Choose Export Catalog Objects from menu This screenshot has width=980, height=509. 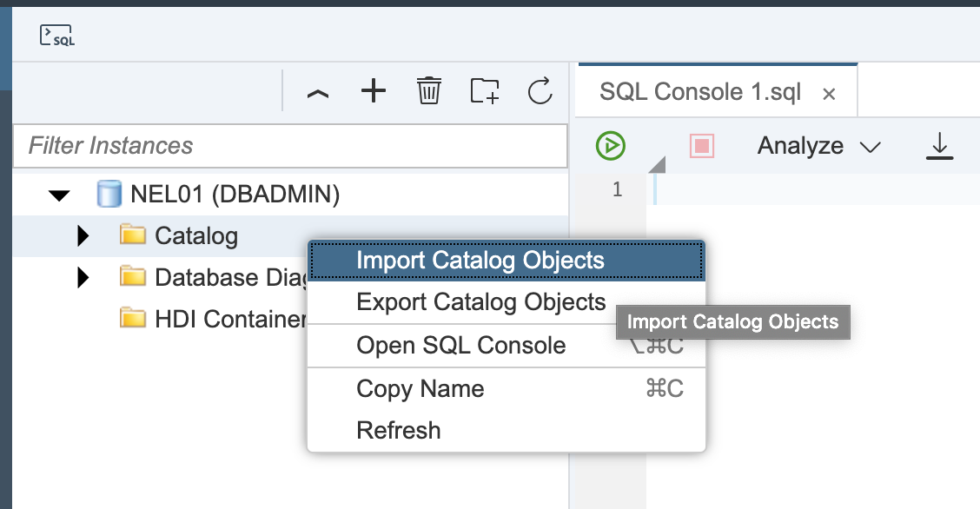coord(480,302)
